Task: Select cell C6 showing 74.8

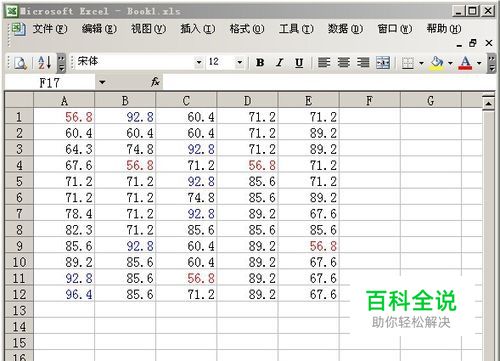Action: (186, 197)
